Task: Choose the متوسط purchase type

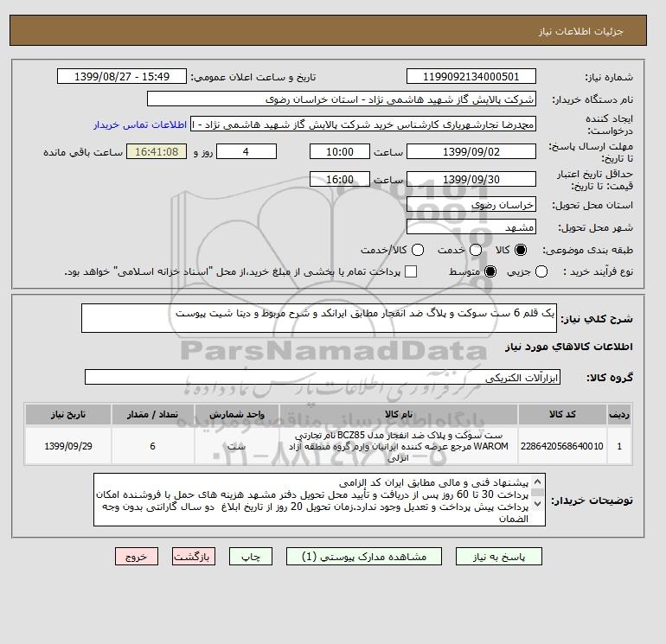Action: click(490, 271)
